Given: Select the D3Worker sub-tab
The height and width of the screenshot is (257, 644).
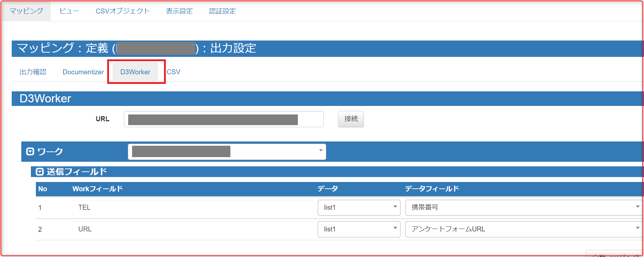Looking at the screenshot, I should (x=135, y=72).
